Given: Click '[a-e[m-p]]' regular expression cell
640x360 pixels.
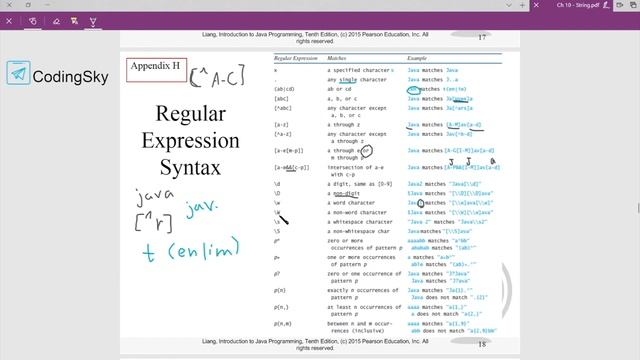Looking at the screenshot, I should [x=289, y=151].
